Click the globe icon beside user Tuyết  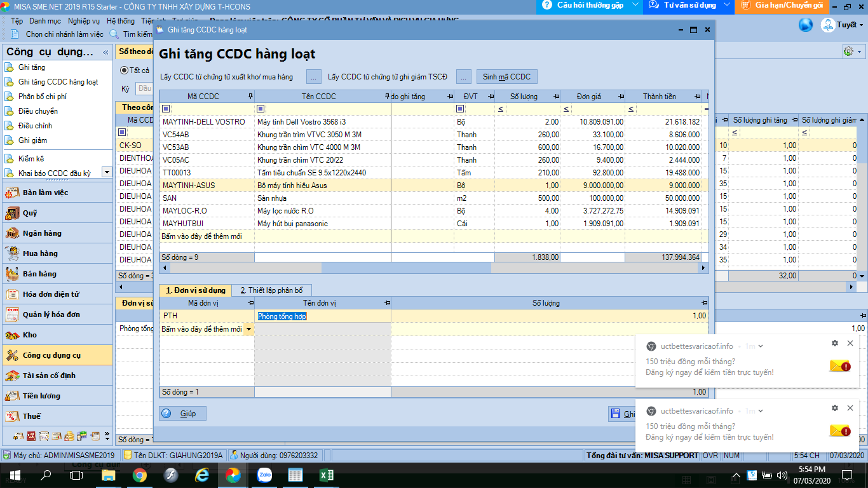point(806,25)
